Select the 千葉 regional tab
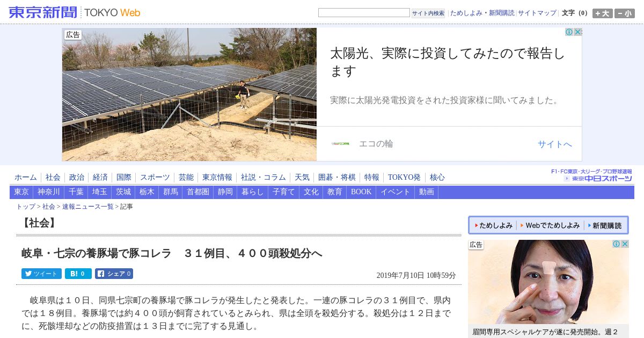Image resolution: width=644 pixels, height=338 pixels. pyautogui.click(x=76, y=192)
